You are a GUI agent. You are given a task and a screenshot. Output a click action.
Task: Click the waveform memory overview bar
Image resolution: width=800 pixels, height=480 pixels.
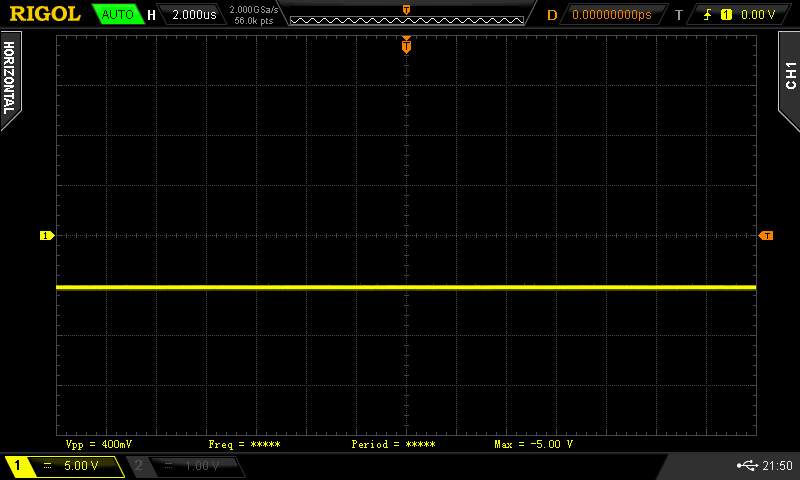tap(406, 15)
